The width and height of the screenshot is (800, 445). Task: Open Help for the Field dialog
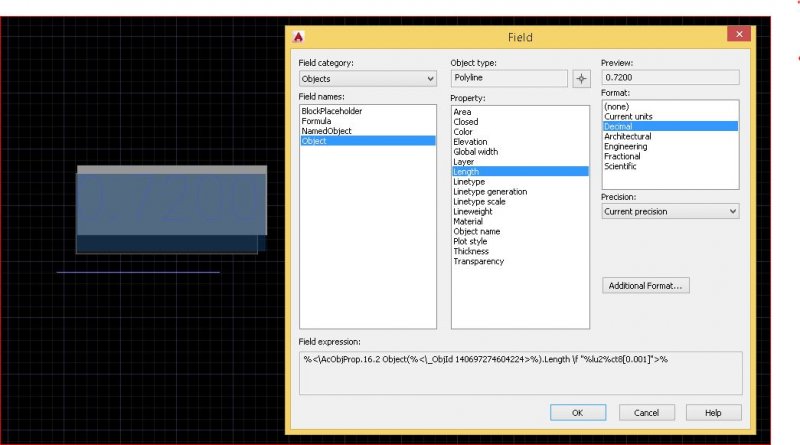(712, 412)
